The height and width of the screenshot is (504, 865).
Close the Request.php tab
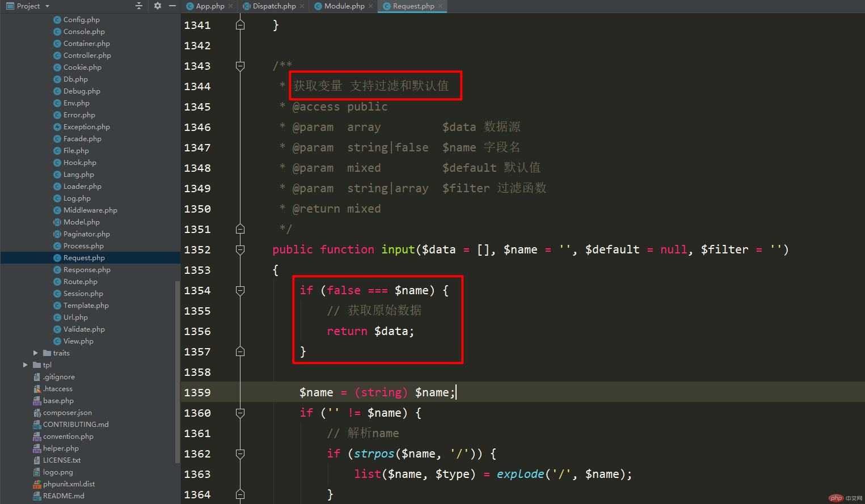pos(441,6)
